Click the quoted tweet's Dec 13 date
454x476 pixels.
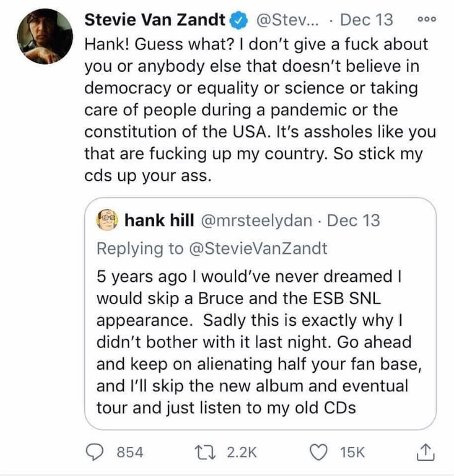coord(353,220)
